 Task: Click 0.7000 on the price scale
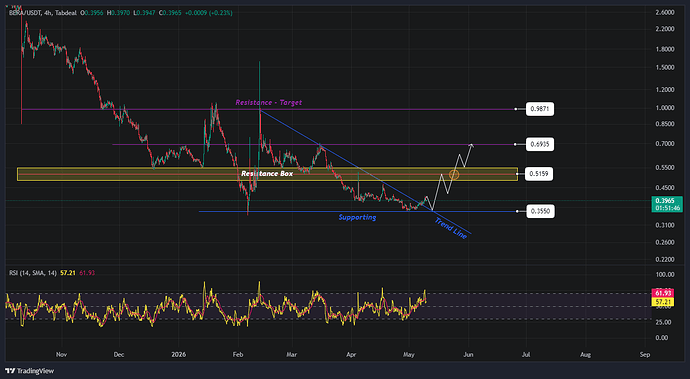point(665,144)
